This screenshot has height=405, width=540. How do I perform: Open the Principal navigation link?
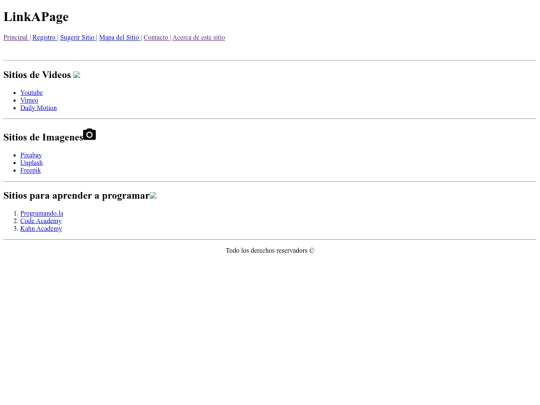(x=16, y=38)
